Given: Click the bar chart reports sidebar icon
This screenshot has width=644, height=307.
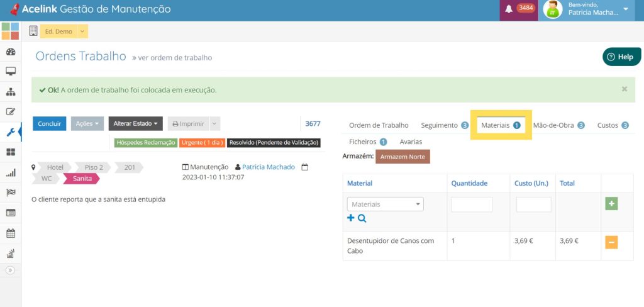Looking at the screenshot, I should [10, 173].
